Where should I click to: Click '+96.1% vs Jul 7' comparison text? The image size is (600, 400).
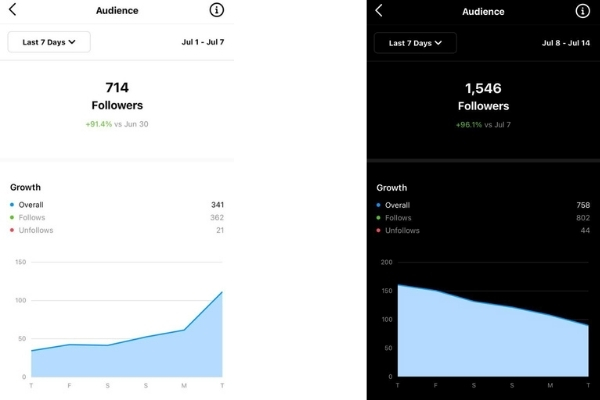pos(483,125)
